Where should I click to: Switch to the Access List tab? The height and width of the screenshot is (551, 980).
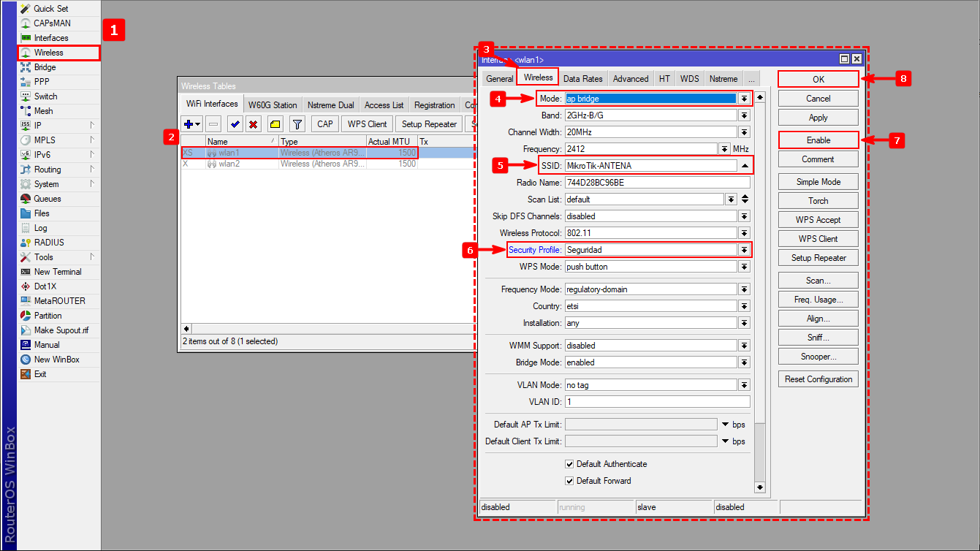(384, 105)
